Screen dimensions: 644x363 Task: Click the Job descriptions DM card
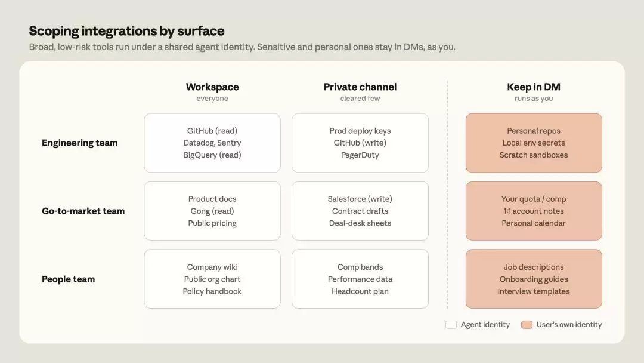[534, 279]
